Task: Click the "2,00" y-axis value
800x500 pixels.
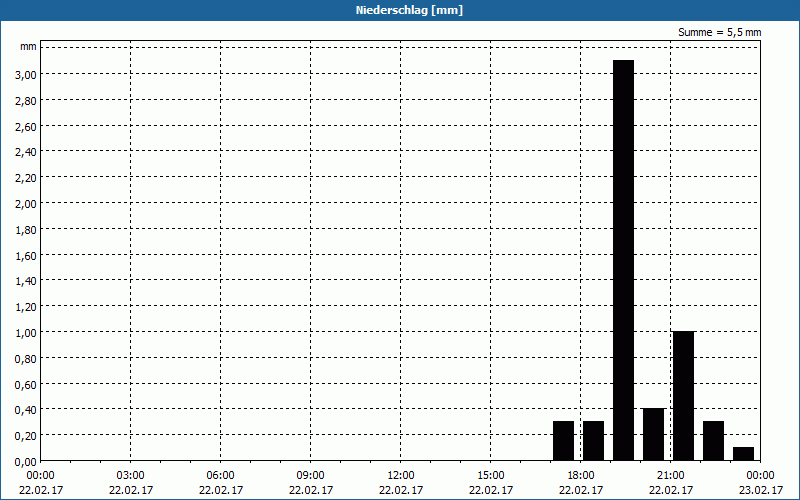Action: point(26,204)
